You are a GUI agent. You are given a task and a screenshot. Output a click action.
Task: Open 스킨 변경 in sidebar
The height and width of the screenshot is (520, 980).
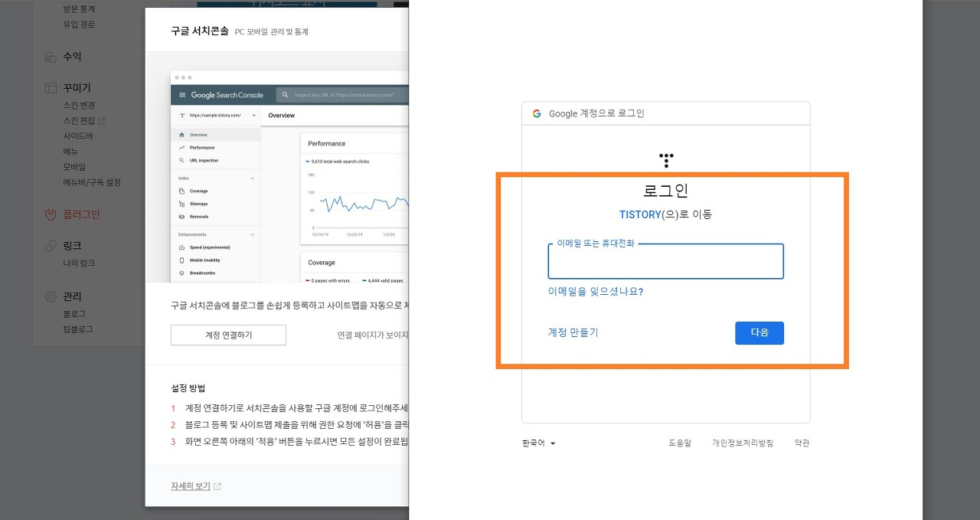coord(80,106)
